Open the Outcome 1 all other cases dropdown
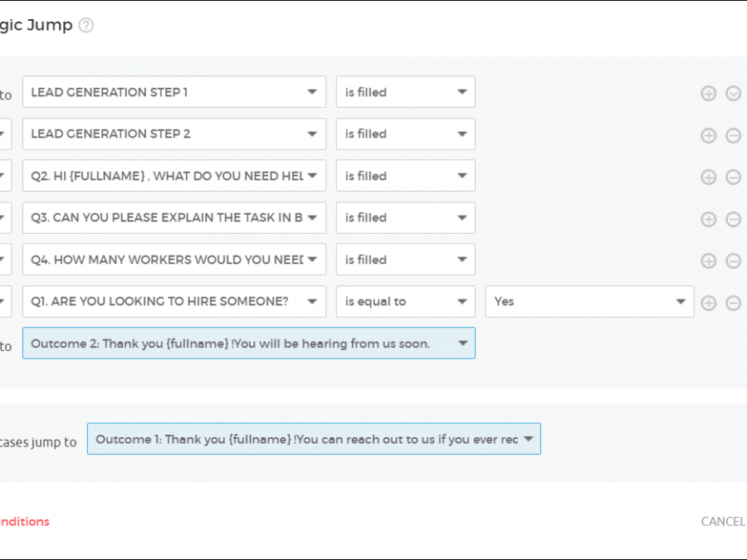This screenshot has height=560, width=747. click(x=314, y=439)
